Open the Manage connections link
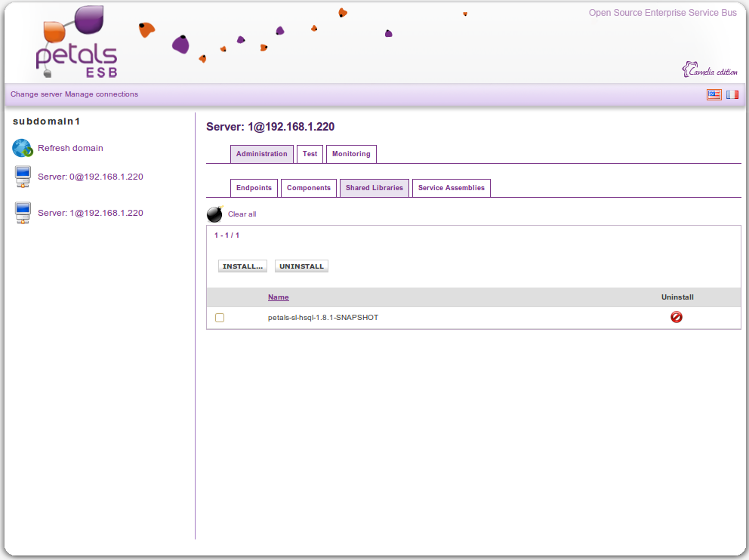The image size is (749, 560). pos(101,94)
